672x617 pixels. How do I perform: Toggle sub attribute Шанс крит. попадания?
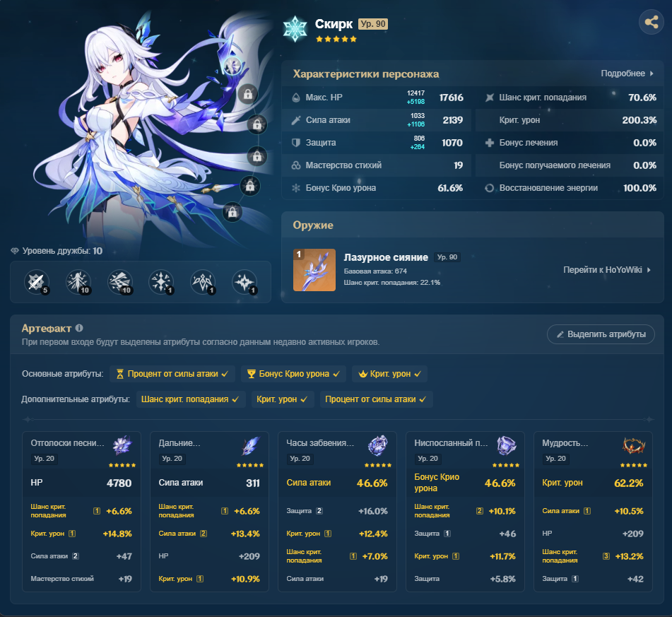click(x=191, y=399)
